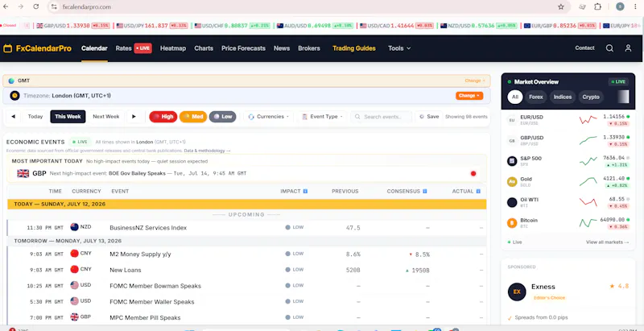Open the user account icon

point(628,48)
